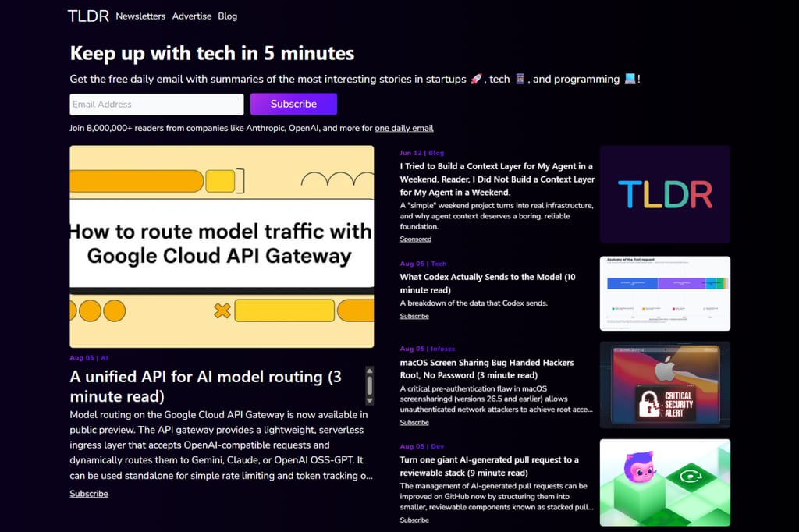This screenshot has width=799, height=532.
Task: Click the "Get the free daily email" tagline
Action: [x=355, y=79]
